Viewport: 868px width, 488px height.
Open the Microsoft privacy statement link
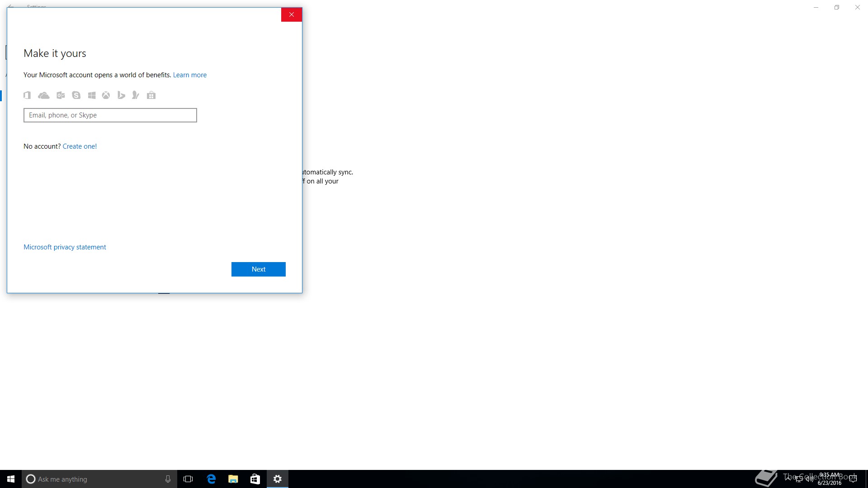[x=65, y=247]
